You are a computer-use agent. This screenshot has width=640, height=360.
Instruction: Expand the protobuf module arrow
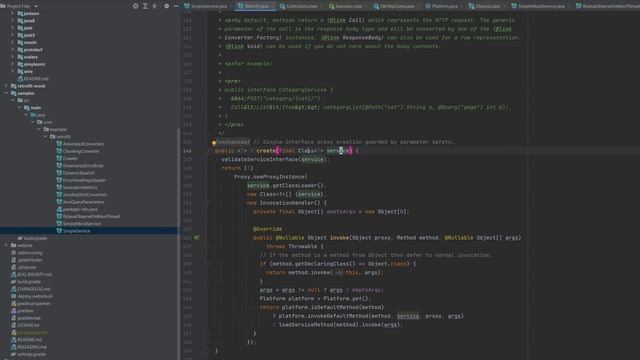coord(13,50)
